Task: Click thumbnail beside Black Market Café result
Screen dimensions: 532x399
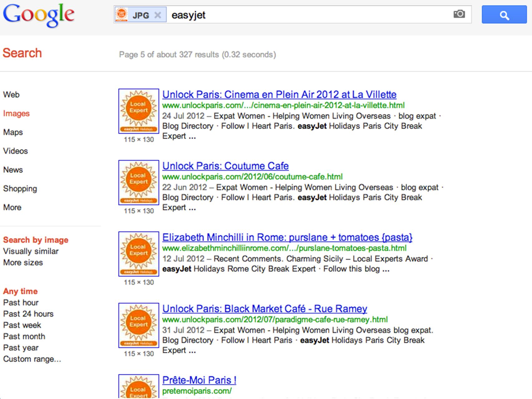Action: [139, 325]
